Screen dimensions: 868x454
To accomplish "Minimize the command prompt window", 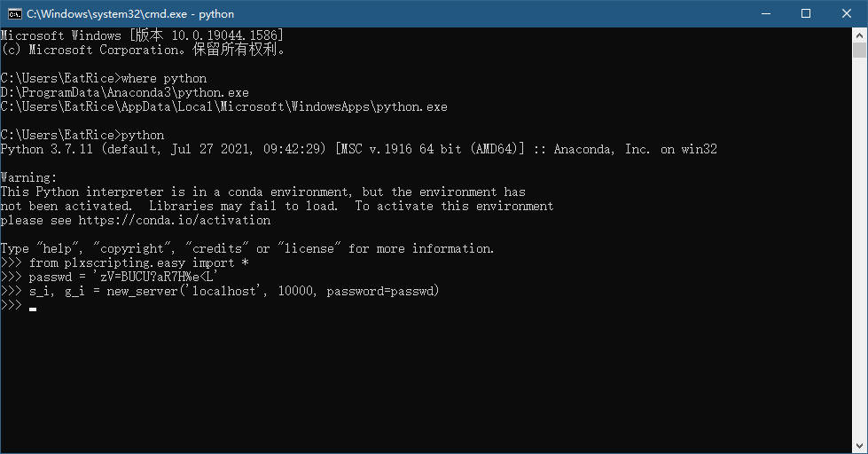I will click(766, 14).
